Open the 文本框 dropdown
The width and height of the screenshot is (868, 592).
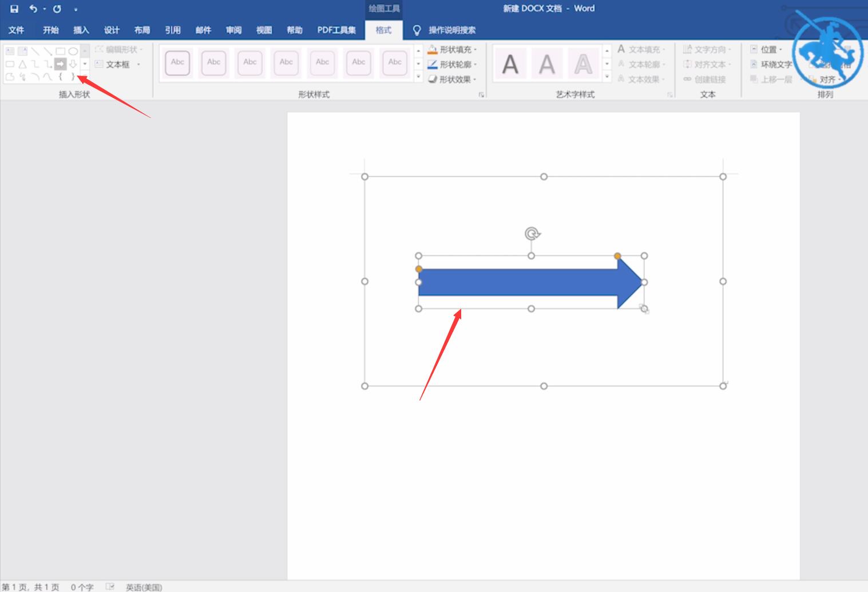[118, 64]
